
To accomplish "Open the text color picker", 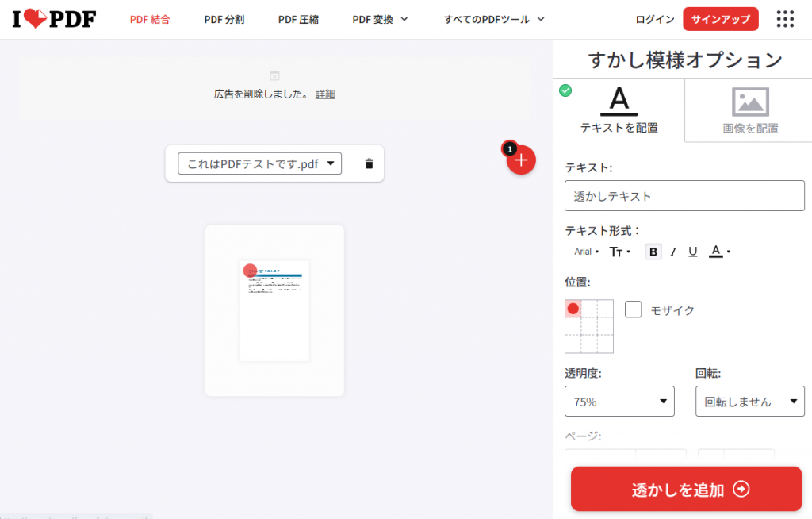I will (718, 252).
